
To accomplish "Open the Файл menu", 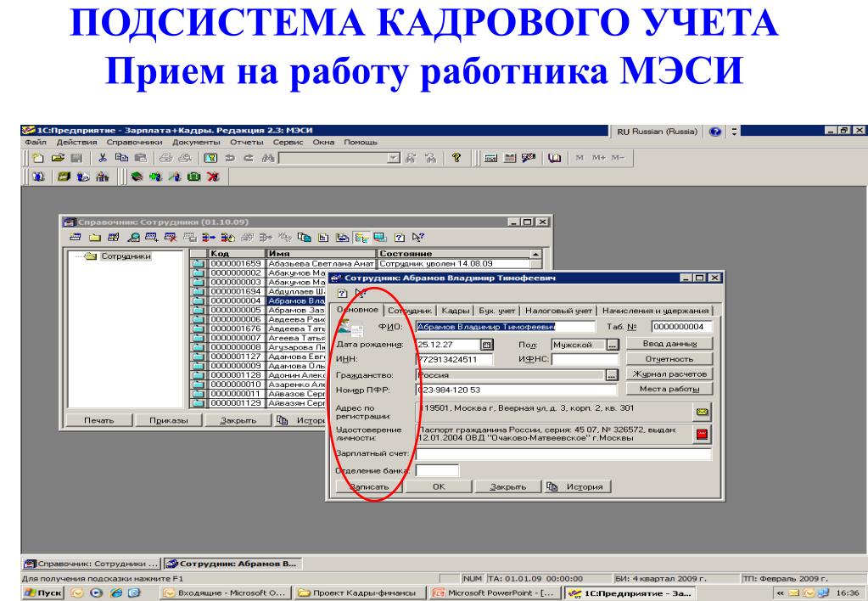I will 36,143.
